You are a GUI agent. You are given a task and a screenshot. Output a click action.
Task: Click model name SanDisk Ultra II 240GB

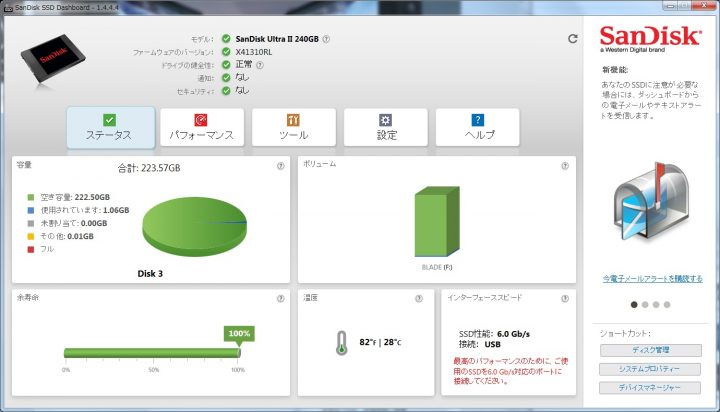[277, 39]
